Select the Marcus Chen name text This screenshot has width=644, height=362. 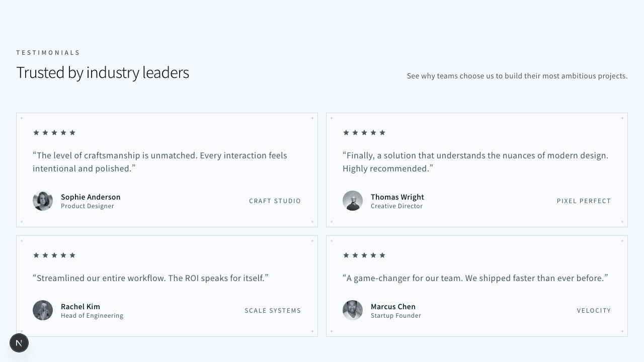point(393,307)
